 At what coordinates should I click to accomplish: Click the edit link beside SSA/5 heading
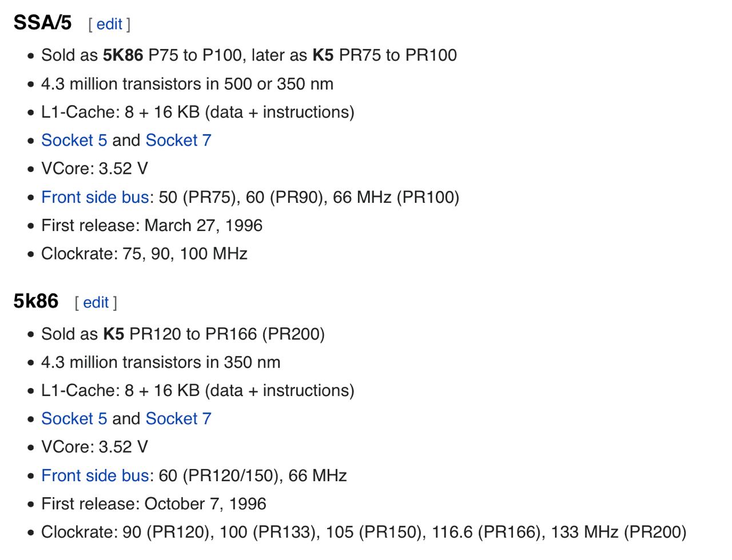tap(109, 24)
